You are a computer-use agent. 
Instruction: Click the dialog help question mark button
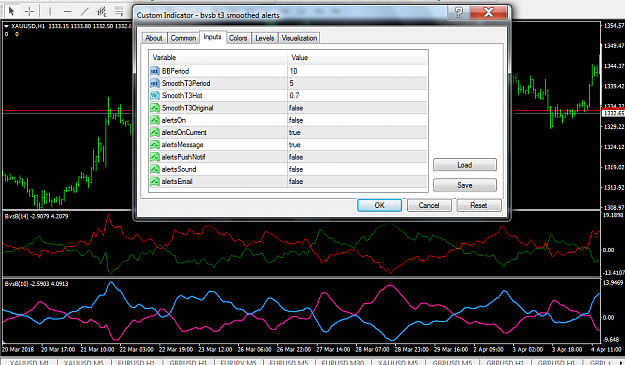(x=458, y=12)
